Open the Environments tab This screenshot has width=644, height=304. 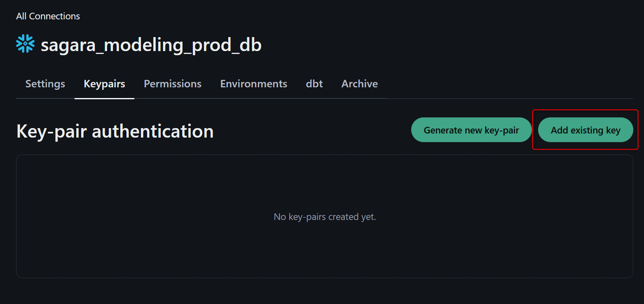pos(253,84)
